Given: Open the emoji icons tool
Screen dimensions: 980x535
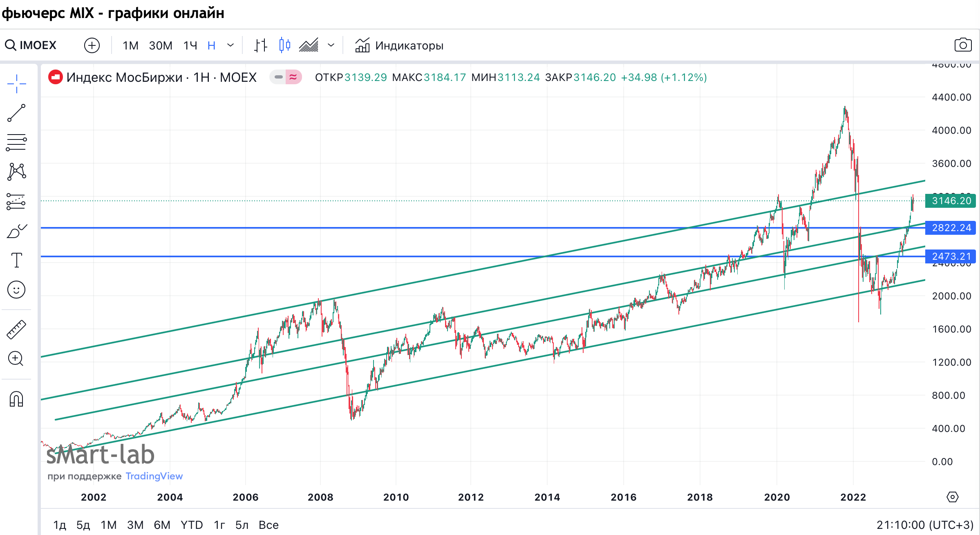Looking at the screenshot, I should 16,290.
